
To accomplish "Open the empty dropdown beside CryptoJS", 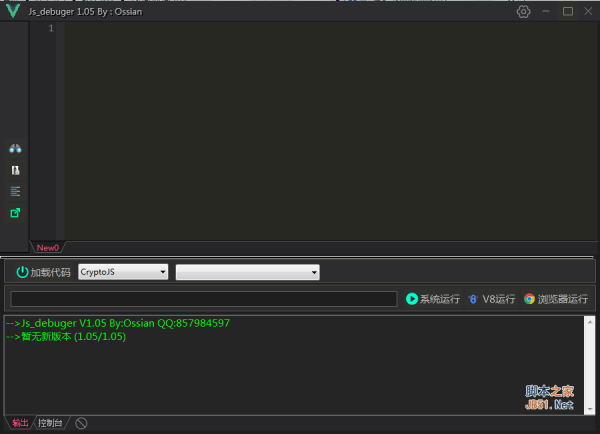I will click(248, 272).
